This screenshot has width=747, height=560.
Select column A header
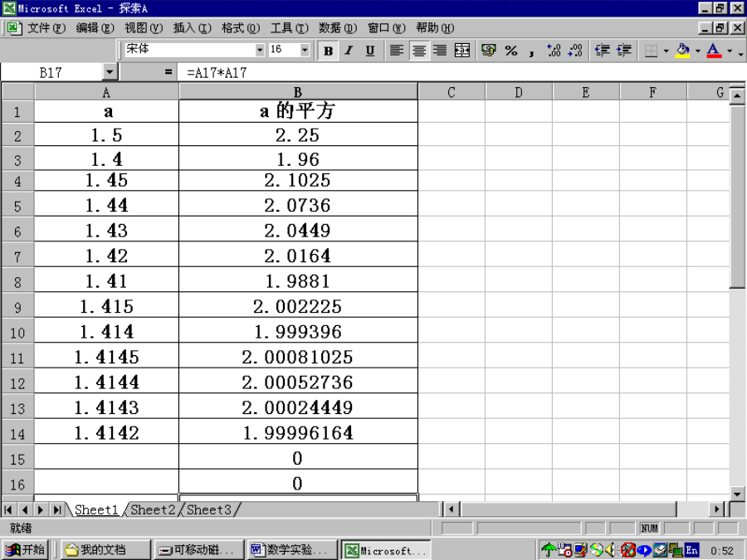pyautogui.click(x=106, y=92)
